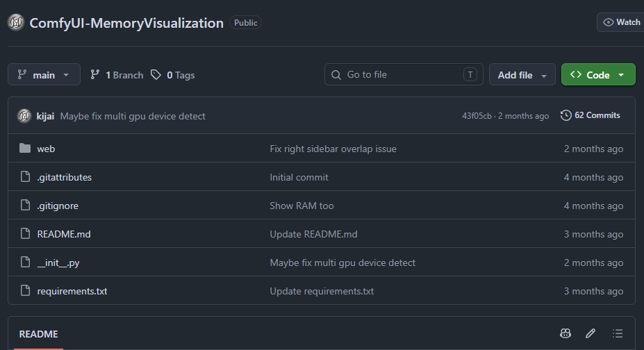Open the Maybe fix multi gpu commit in __init__.py row

[342, 262]
